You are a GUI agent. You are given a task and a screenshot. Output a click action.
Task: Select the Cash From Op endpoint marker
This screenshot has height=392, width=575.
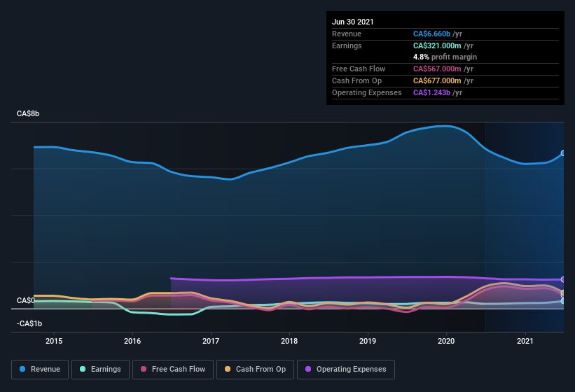click(563, 293)
